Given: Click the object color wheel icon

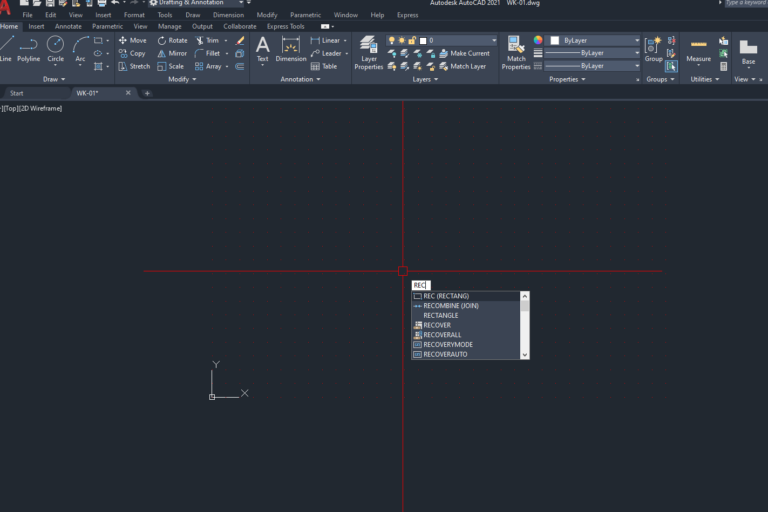Looking at the screenshot, I should (538, 40).
